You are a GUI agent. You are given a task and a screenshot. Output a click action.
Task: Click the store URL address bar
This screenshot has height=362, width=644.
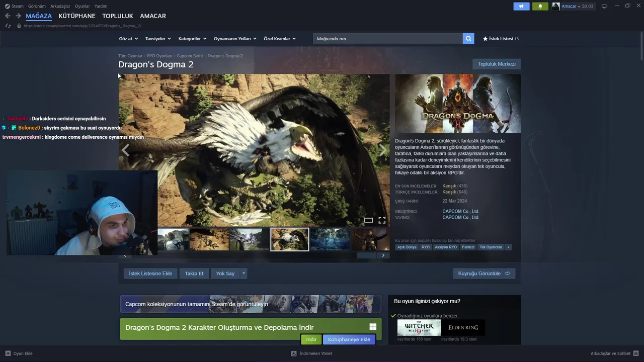83,26
